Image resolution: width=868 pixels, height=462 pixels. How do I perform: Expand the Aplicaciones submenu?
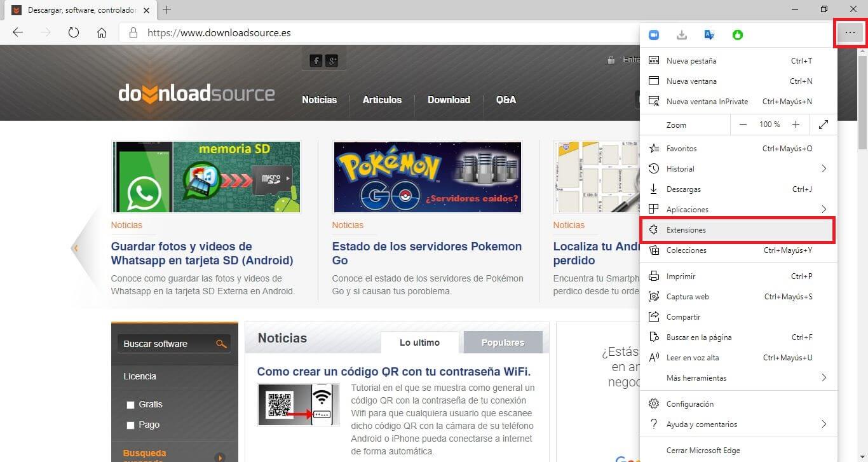coord(824,210)
